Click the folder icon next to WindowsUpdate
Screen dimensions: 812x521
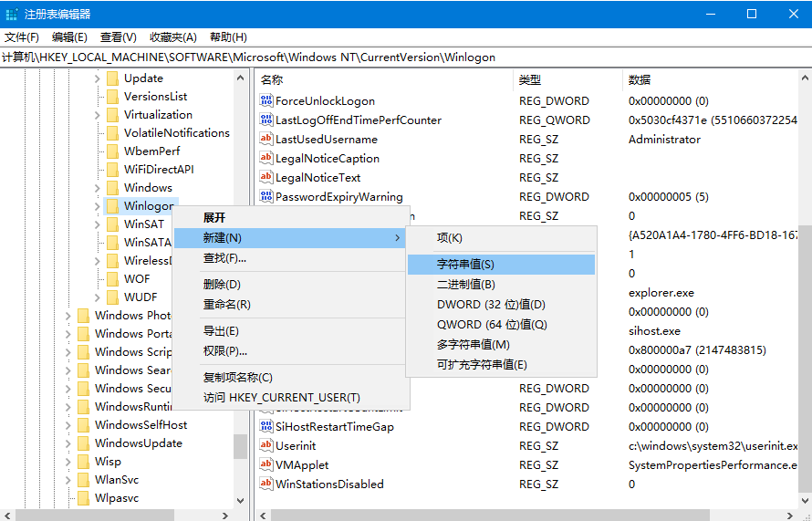(x=83, y=443)
